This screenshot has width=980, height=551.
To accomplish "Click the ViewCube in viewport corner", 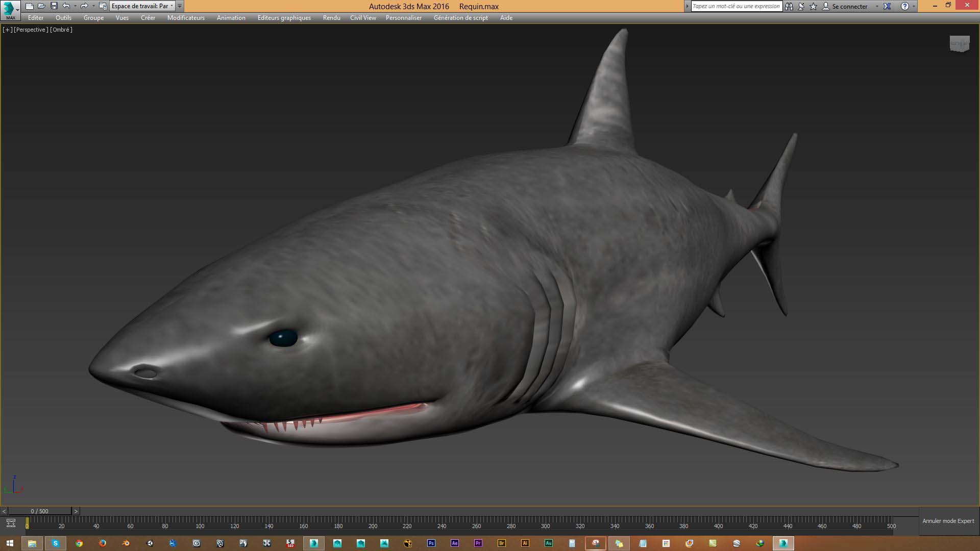I will 959,43.
